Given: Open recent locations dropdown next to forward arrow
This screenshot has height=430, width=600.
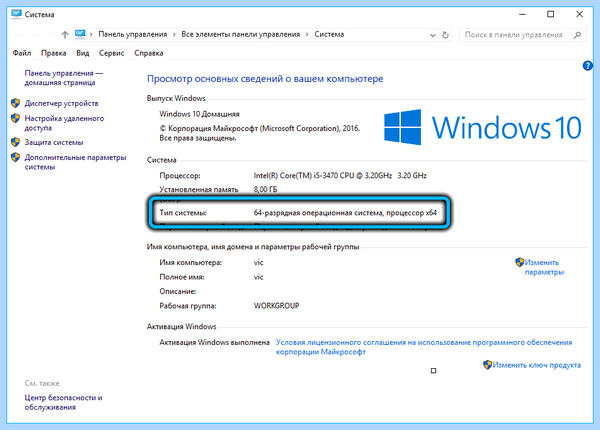Looking at the screenshot, I should point(51,35).
